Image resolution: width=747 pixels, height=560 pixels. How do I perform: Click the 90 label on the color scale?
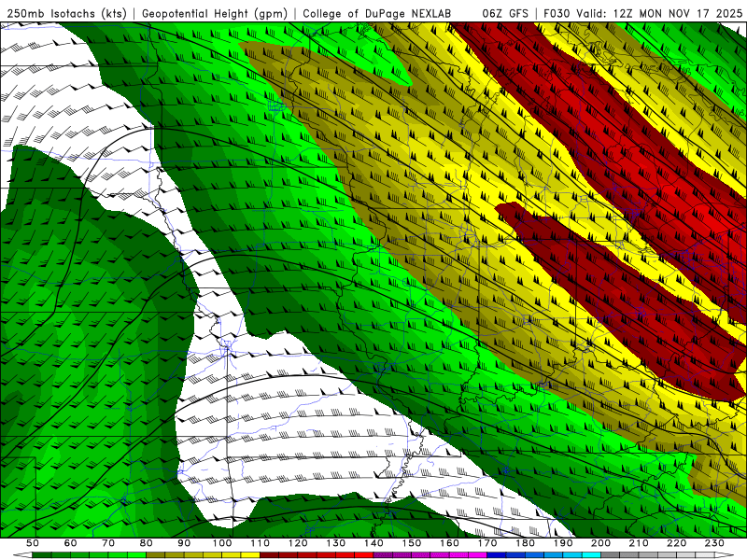click(x=184, y=543)
